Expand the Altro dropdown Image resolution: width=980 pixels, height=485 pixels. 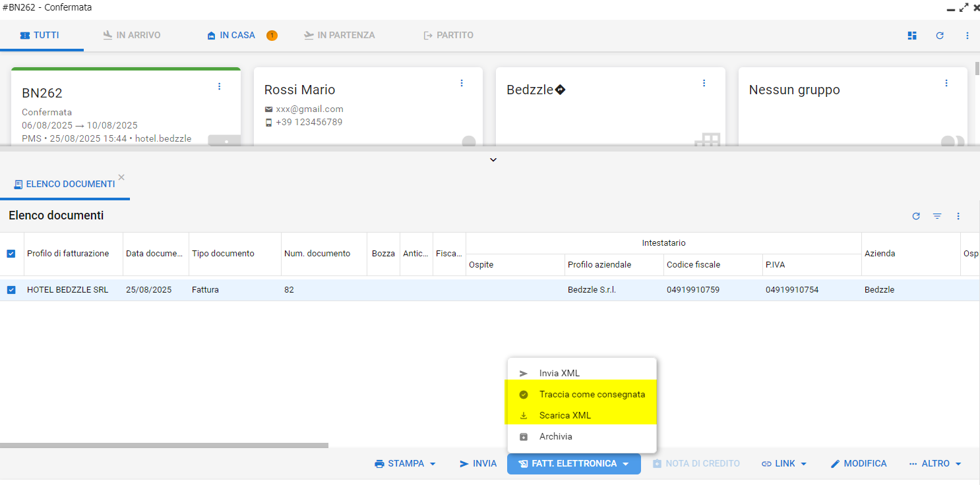[x=934, y=464]
